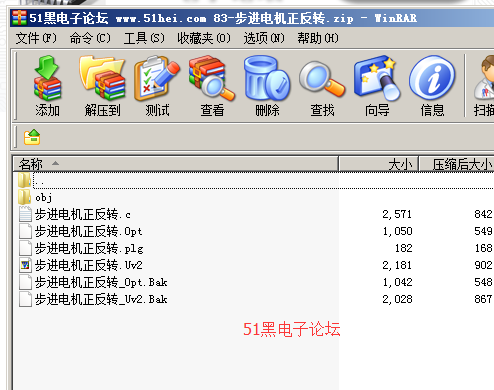Image resolution: width=494 pixels, height=390 pixels.
Task: Select the parent folder '..' icon
Action: click(25, 180)
